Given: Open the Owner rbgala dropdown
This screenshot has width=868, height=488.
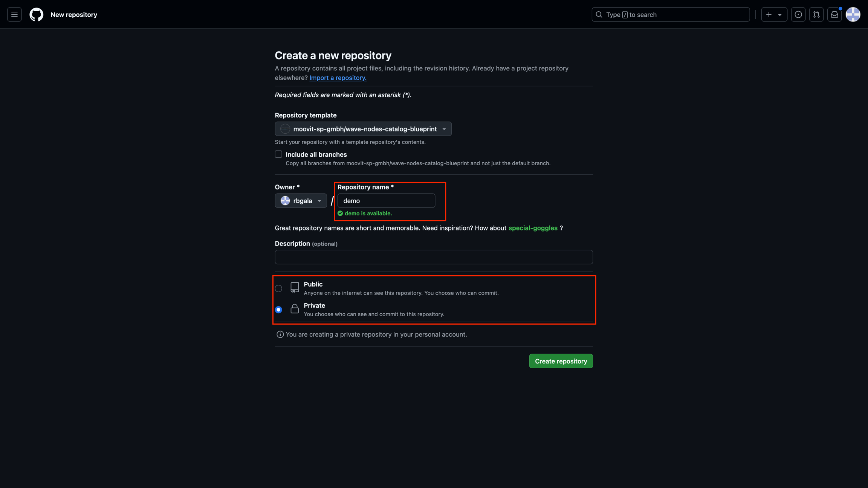Looking at the screenshot, I should [301, 201].
